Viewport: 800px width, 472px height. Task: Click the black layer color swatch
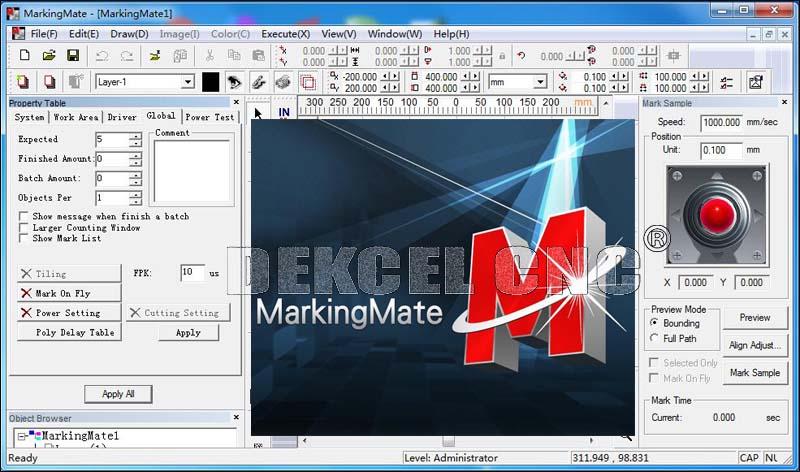[210, 82]
